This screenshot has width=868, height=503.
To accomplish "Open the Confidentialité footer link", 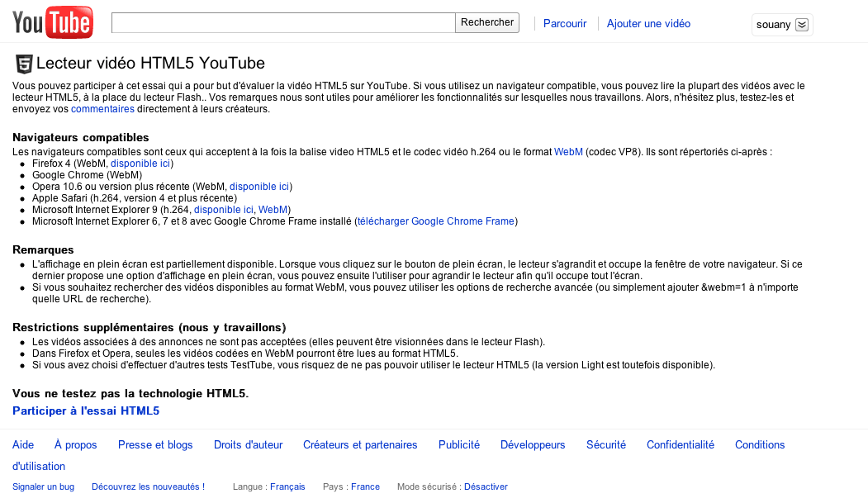I will (681, 445).
